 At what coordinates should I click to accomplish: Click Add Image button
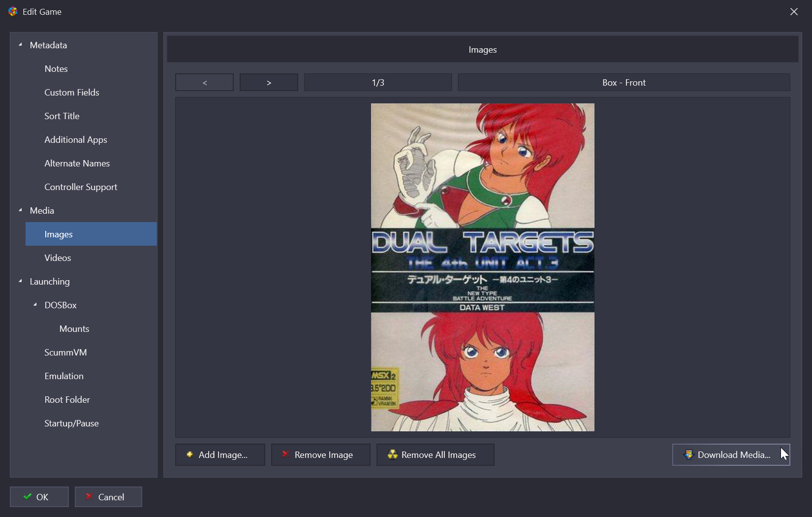tap(220, 454)
